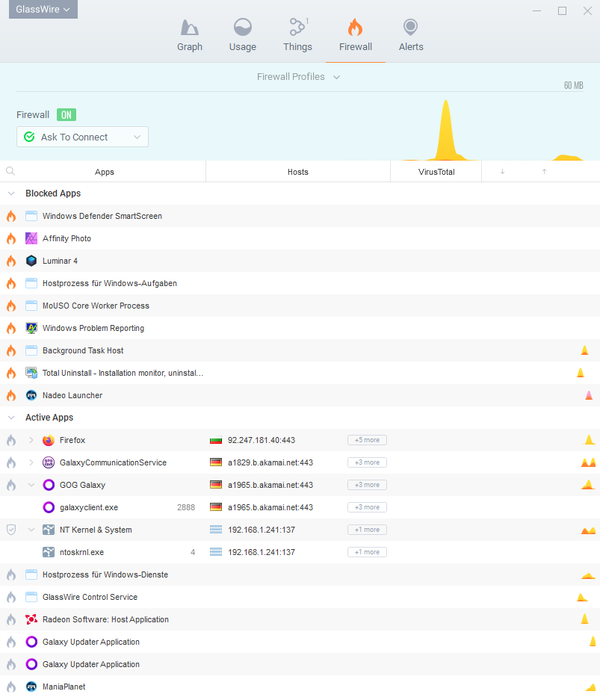The width and height of the screenshot is (600, 700).
Task: Click the Affinity Photo app icon
Action: (31, 238)
